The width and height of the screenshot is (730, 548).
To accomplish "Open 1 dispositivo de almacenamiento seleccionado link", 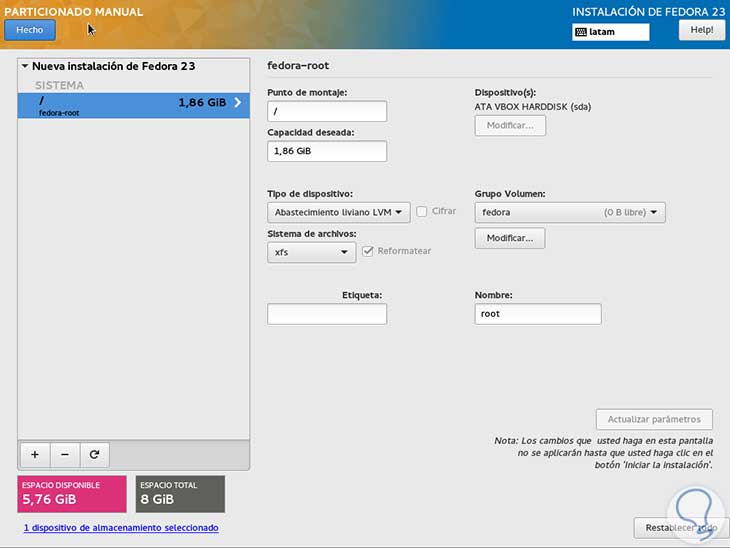I will (121, 528).
